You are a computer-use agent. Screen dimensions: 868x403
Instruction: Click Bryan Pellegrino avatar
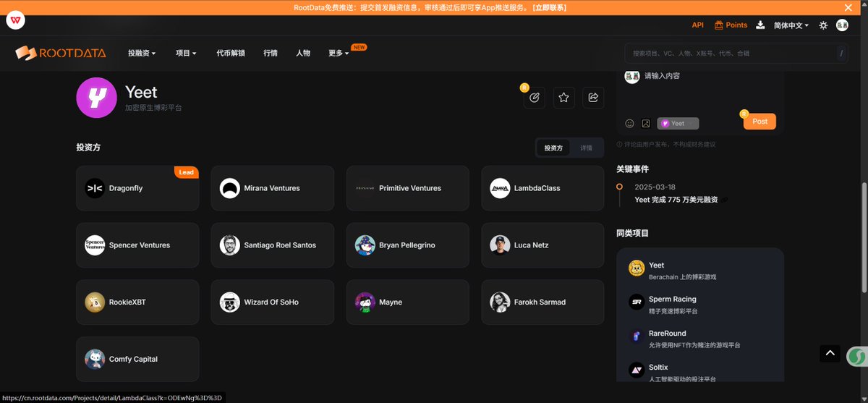pos(365,245)
